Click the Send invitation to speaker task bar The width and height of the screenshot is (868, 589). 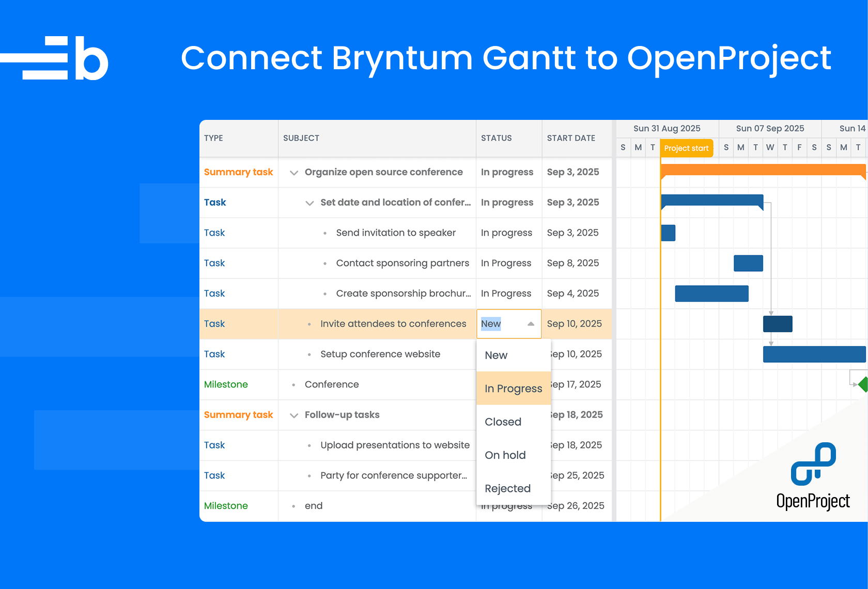click(668, 233)
